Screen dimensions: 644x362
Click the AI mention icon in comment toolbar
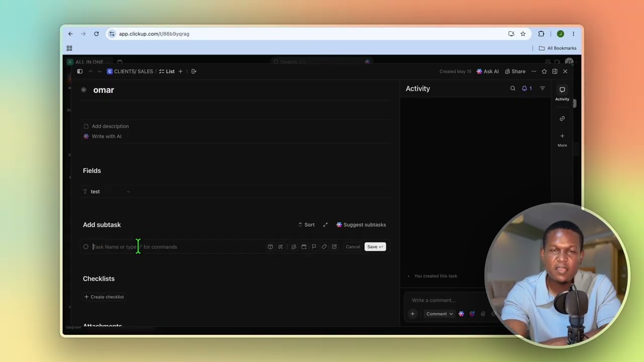pos(472,314)
